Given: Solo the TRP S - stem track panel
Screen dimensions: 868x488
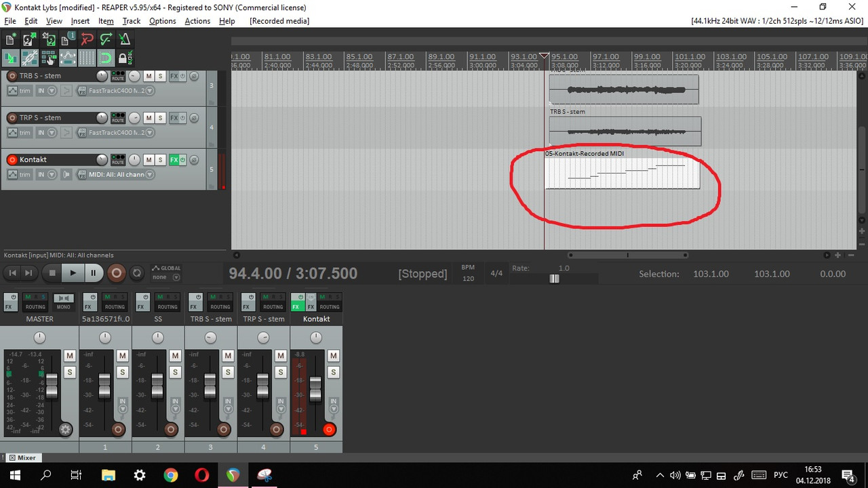Looking at the screenshot, I should pos(161,118).
